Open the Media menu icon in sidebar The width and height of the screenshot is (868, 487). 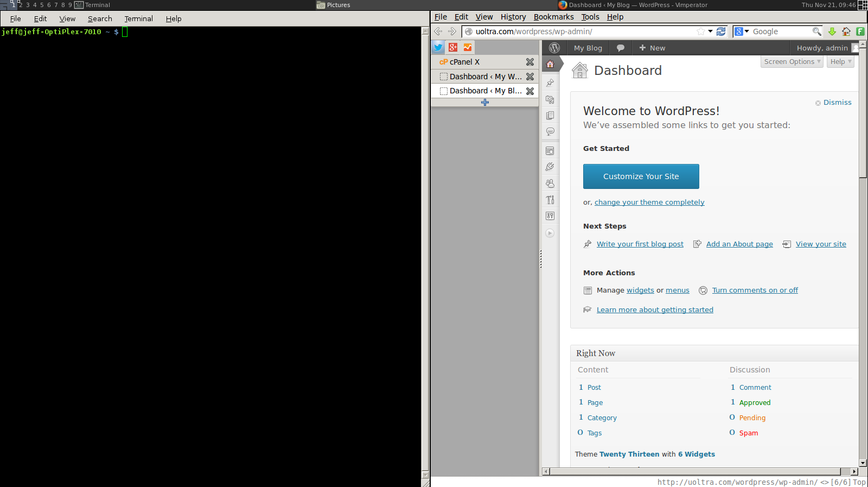(x=550, y=99)
